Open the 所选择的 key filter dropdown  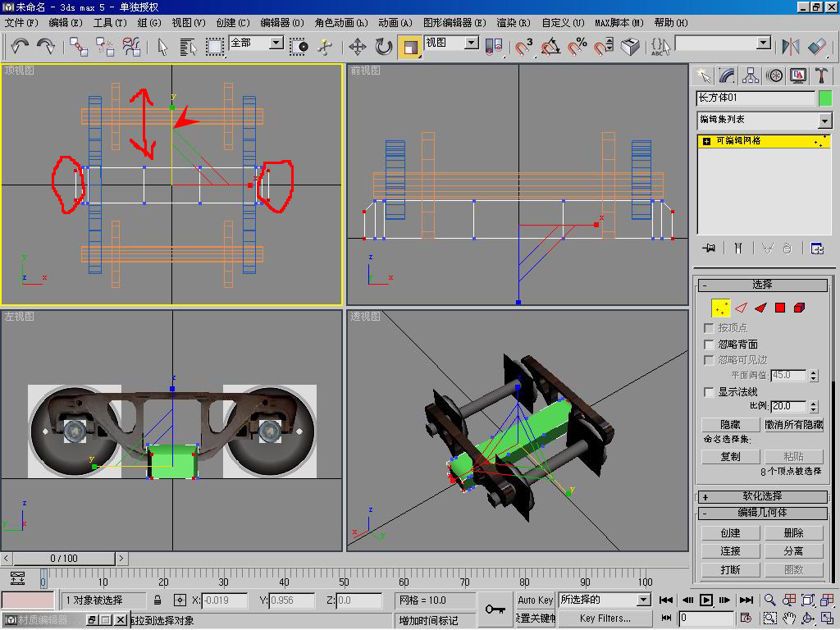[644, 600]
